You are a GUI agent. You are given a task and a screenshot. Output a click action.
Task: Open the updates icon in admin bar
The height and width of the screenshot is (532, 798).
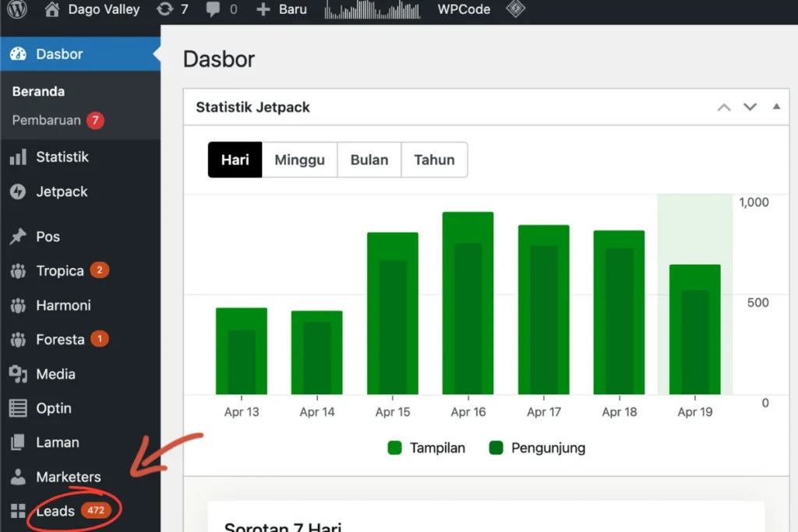tap(164, 10)
